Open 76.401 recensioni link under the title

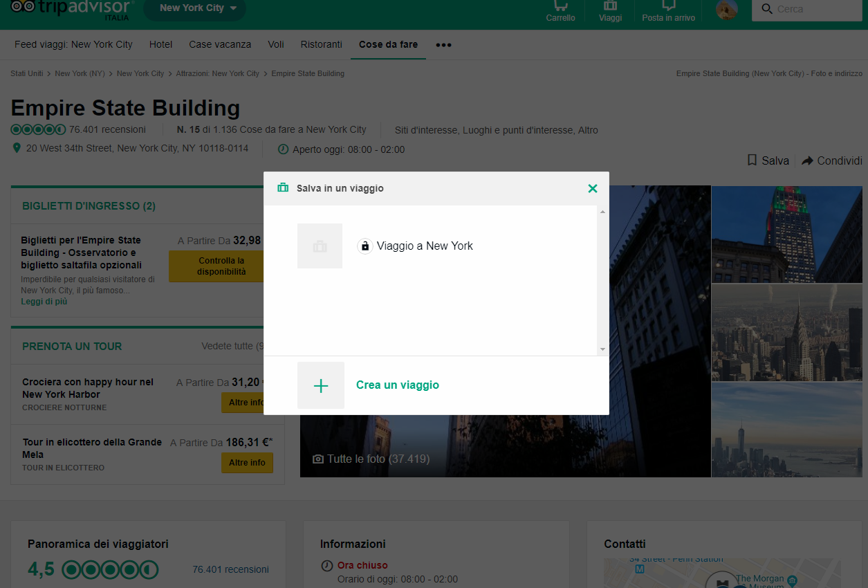click(107, 129)
